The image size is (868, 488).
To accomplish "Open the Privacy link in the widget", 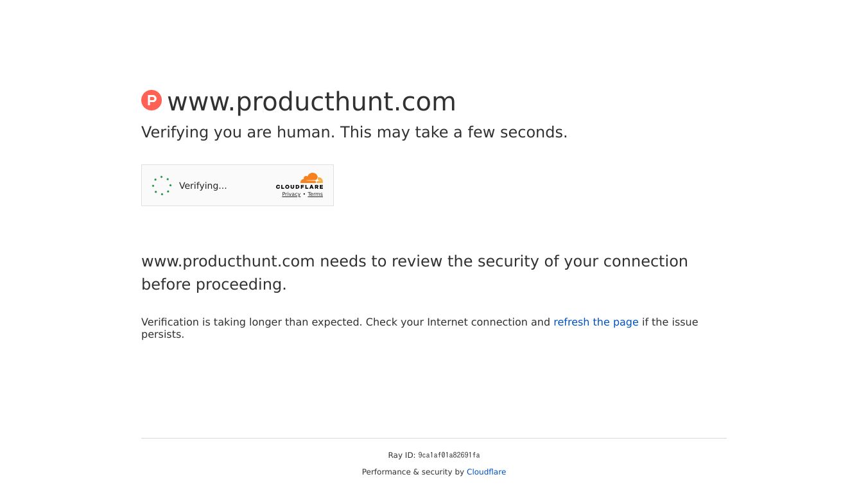I will [291, 195].
